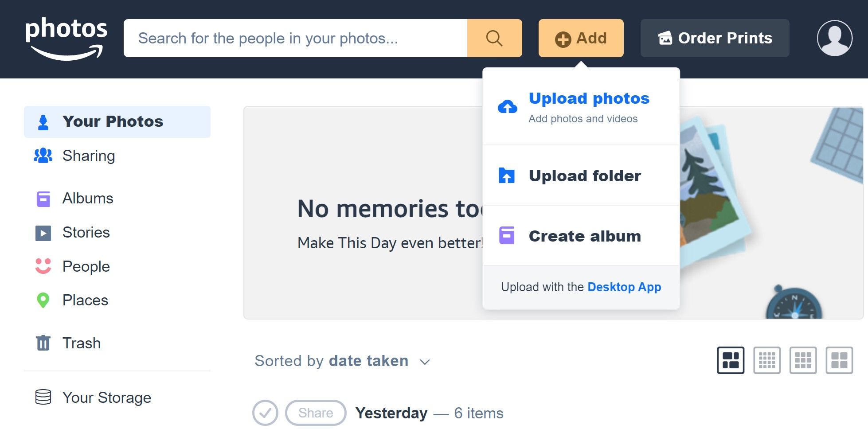868x429 pixels.
Task: Start the photo search with the magnifier
Action: [x=494, y=38]
